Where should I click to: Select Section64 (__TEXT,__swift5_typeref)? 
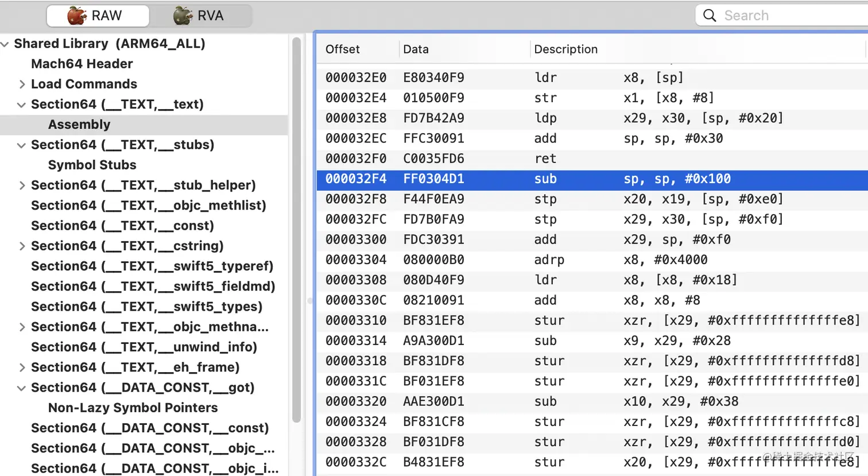click(x=152, y=266)
